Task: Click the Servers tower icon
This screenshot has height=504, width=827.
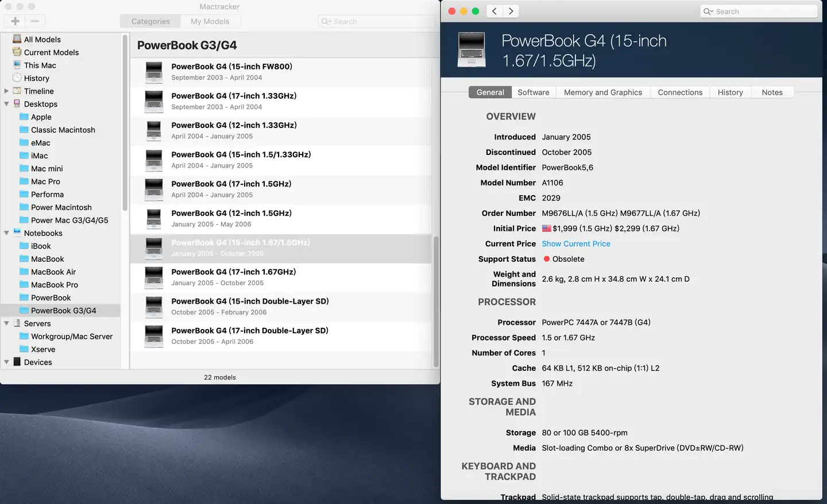Action: point(17,323)
